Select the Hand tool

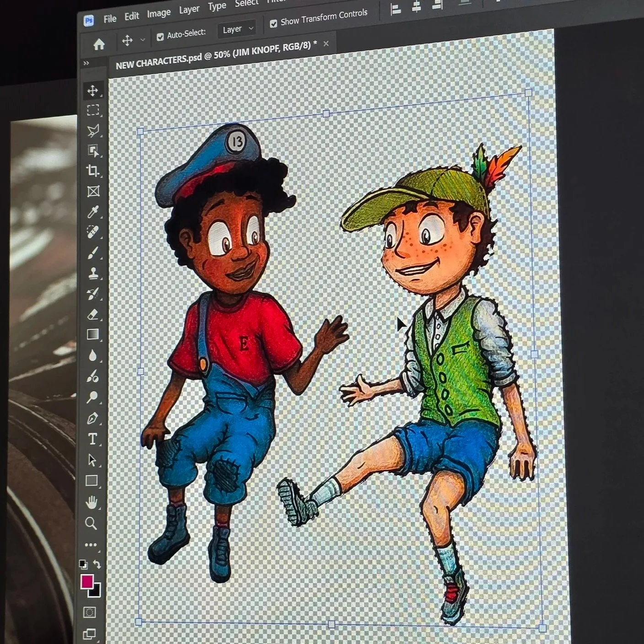91,502
